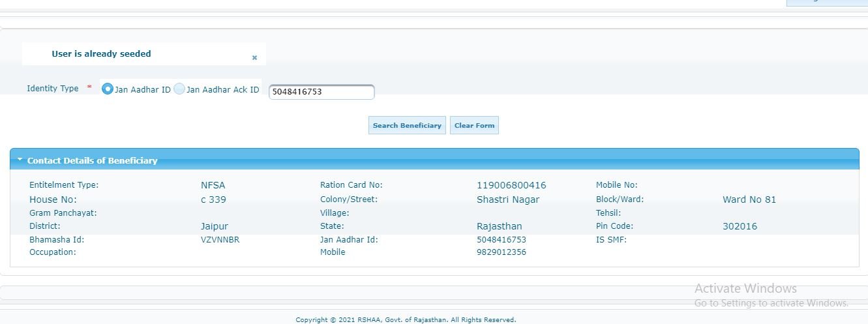868x324 pixels.
Task: Click the 'User is already seeded' message text
Action: [x=101, y=54]
